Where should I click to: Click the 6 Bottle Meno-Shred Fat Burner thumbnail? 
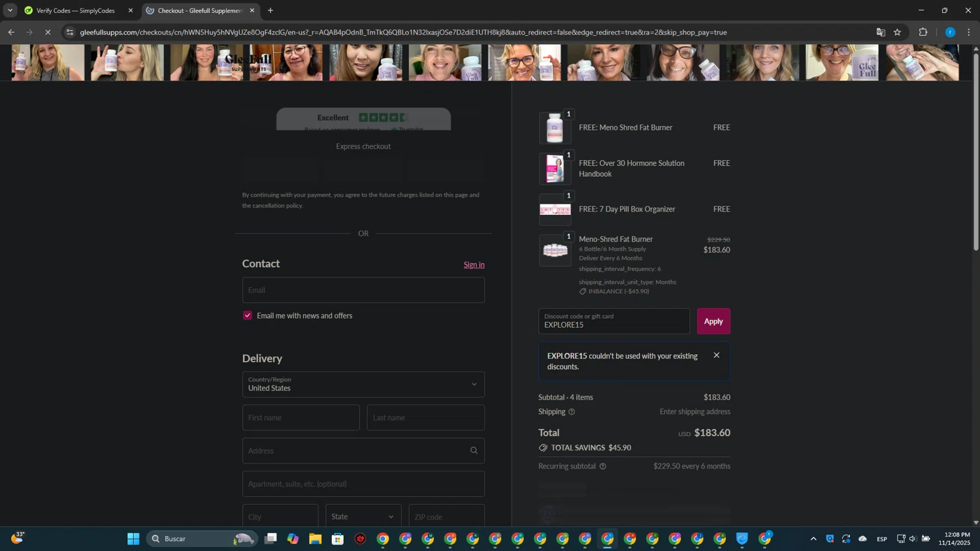(x=555, y=250)
